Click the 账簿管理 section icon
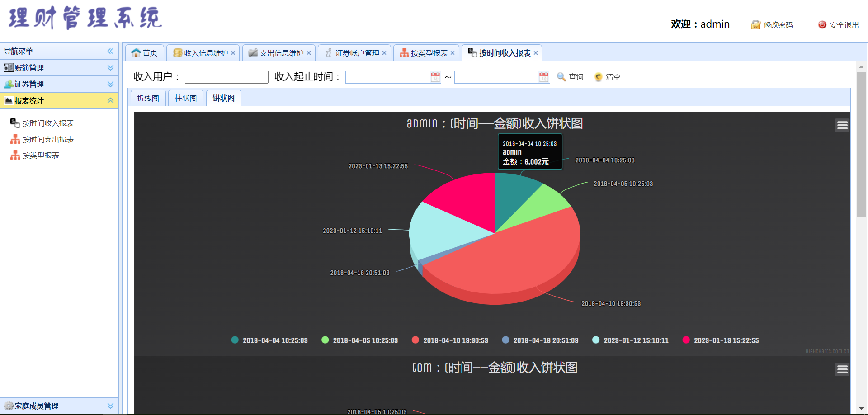The width and height of the screenshot is (868, 415). click(8, 67)
